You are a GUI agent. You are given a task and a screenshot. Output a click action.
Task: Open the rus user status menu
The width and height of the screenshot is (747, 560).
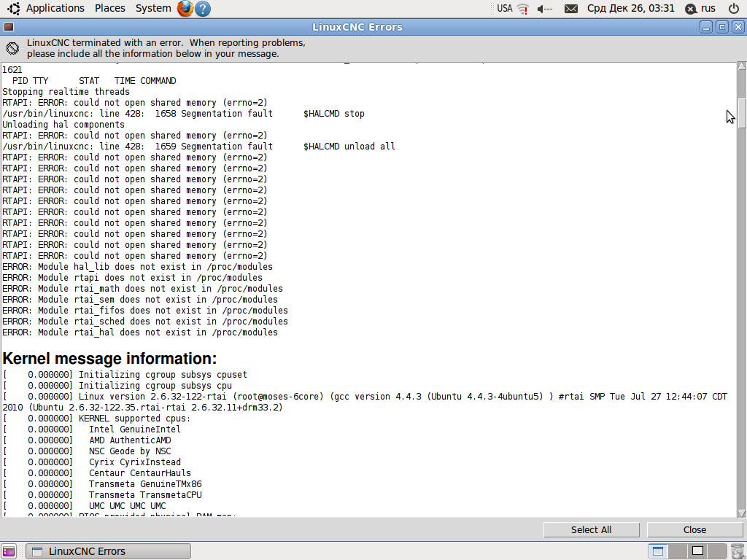pyautogui.click(x=700, y=8)
